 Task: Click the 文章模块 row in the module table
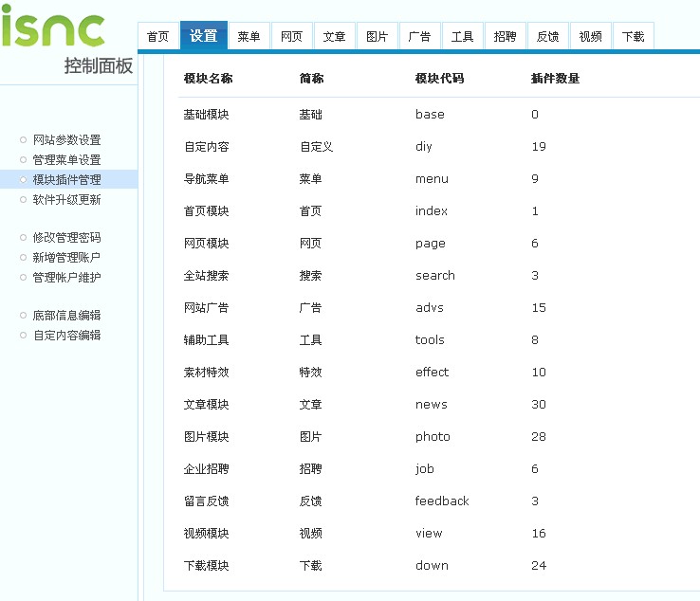pyautogui.click(x=207, y=405)
